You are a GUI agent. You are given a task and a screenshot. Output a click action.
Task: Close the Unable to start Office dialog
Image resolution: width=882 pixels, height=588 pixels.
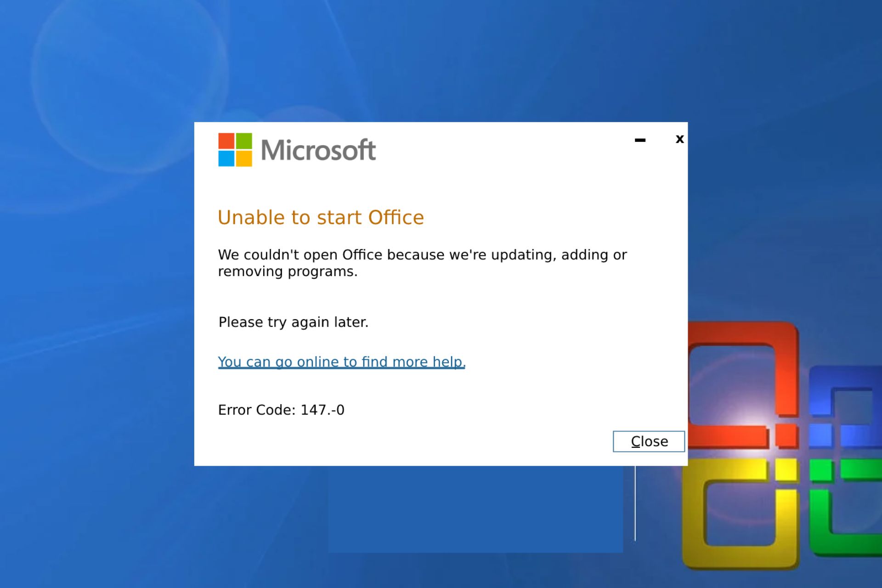648,441
